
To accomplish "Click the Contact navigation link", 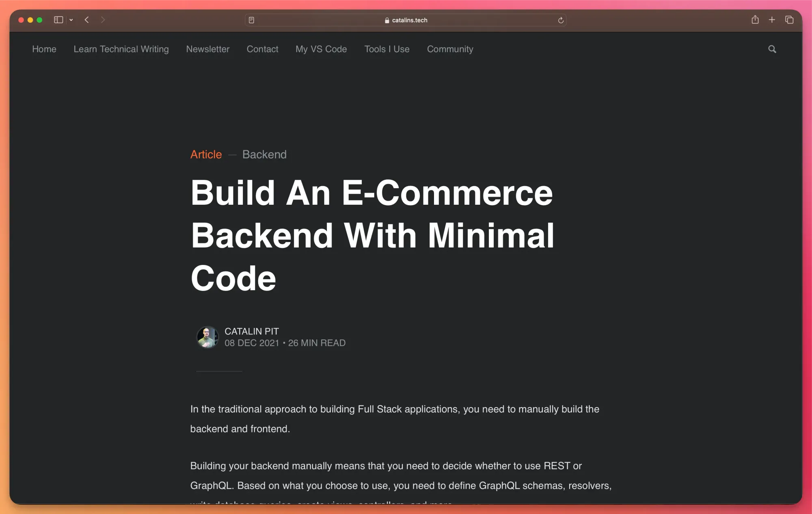I will tap(262, 49).
